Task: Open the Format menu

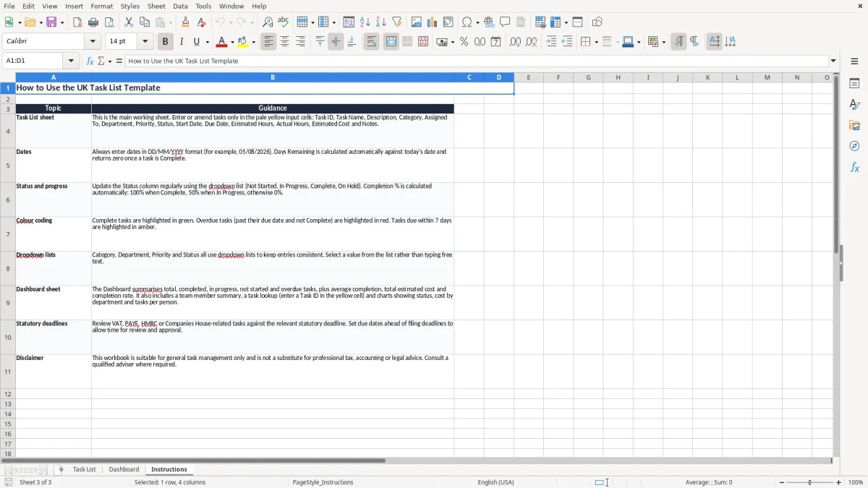Action: 102,6
